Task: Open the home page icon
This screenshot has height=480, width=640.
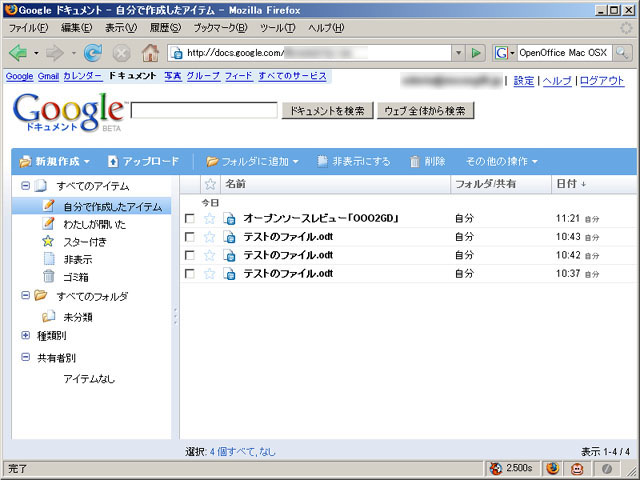Action: pos(150,53)
